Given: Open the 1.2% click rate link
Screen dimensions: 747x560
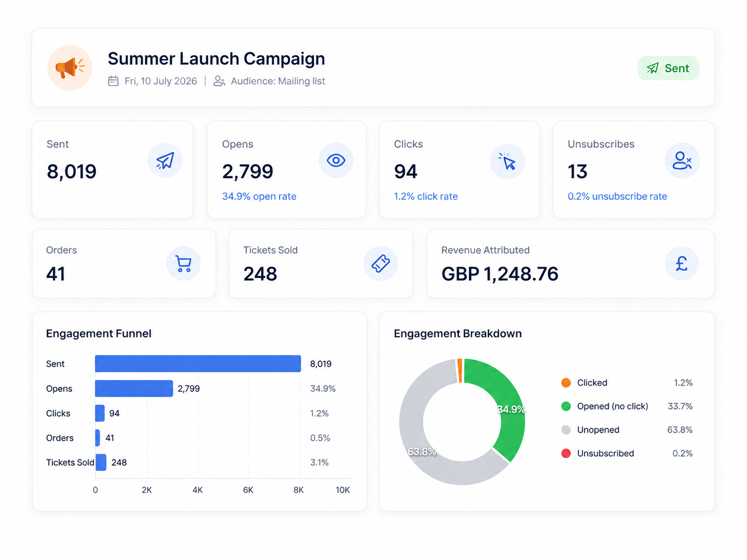Looking at the screenshot, I should 426,196.
